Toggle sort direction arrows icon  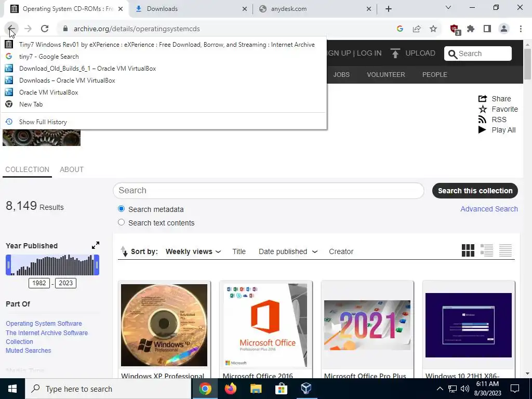[124, 251]
